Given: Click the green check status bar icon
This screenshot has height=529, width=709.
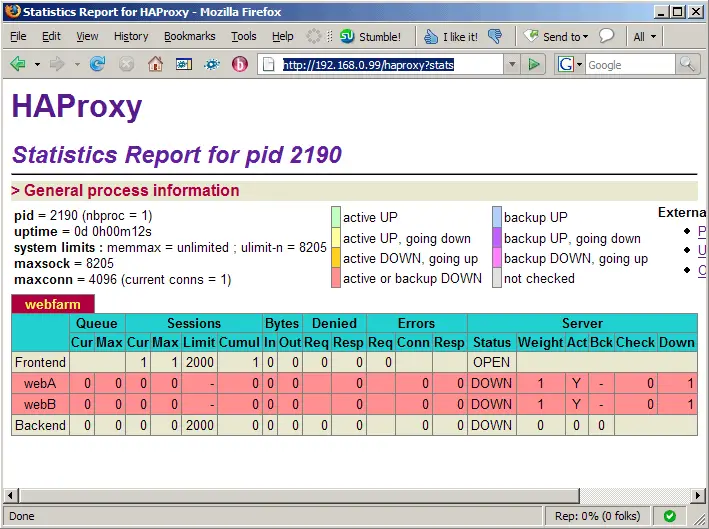Looking at the screenshot, I should pos(670,516).
